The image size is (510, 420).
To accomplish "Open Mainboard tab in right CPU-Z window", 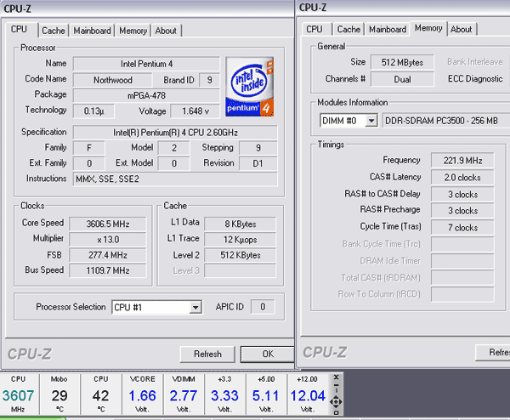I will pyautogui.click(x=388, y=29).
